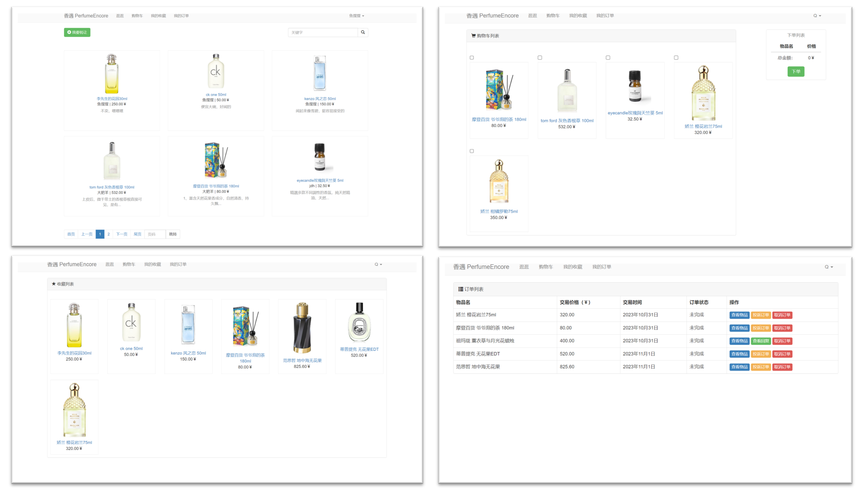
Task: Click 投诉订单 for 蒂普提克 无花果EDT order
Action: 760,354
